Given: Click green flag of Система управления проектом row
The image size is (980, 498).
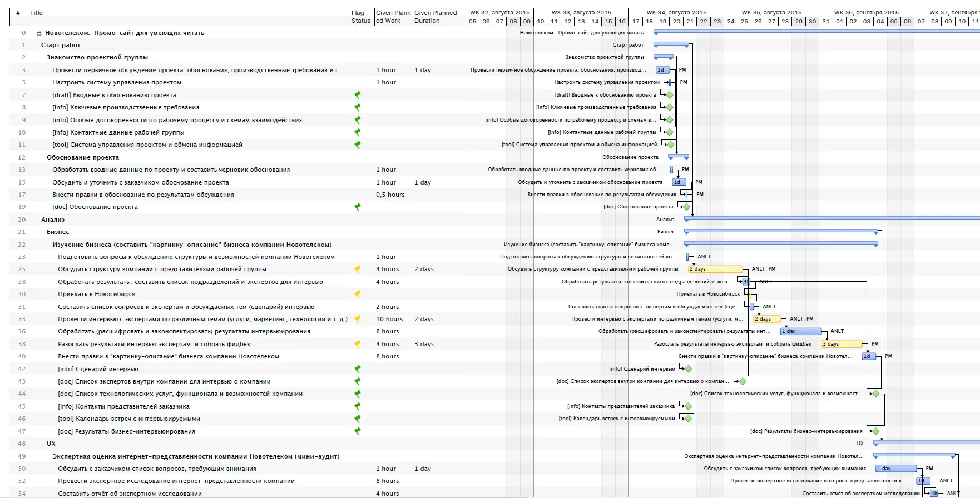Looking at the screenshot, I should tap(358, 145).
